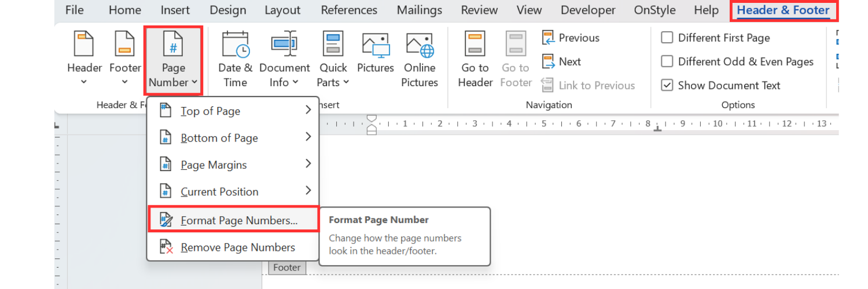Open the File tab
Screen dimensions: 868x289
74,10
